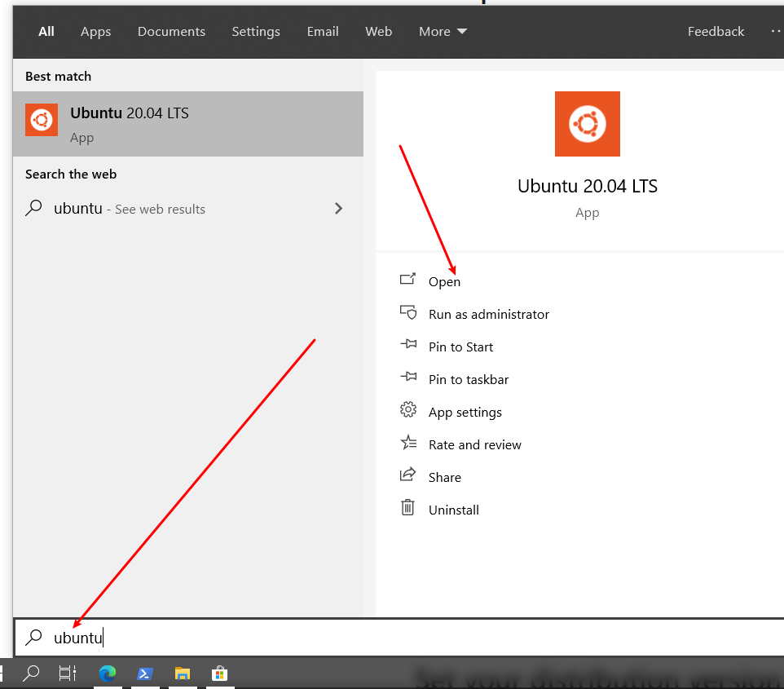Image resolution: width=784 pixels, height=689 pixels.
Task: Choose Run as administrator
Action: [488, 314]
